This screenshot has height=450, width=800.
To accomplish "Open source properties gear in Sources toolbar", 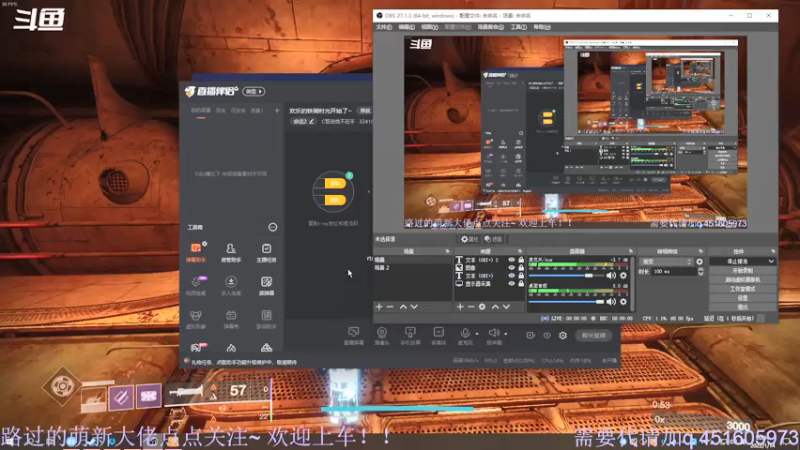I will click(482, 307).
